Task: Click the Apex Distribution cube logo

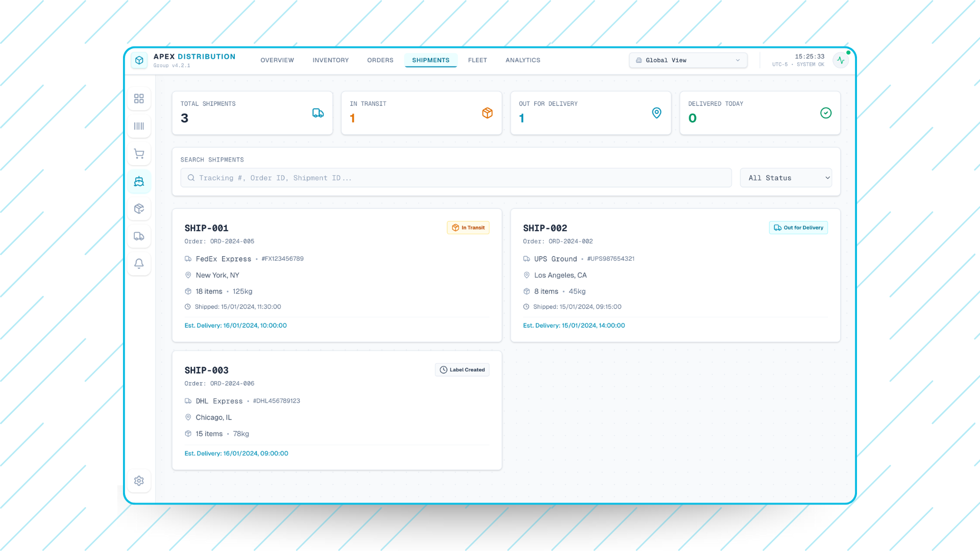Action: [x=139, y=60]
